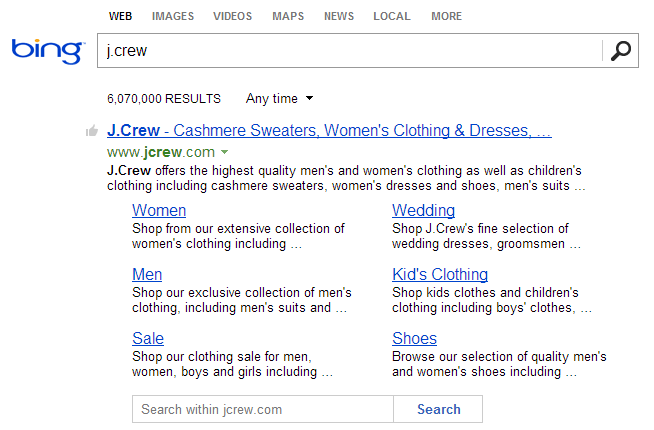654x430 pixels.
Task: Open the Women sitelink
Action: click(x=159, y=210)
